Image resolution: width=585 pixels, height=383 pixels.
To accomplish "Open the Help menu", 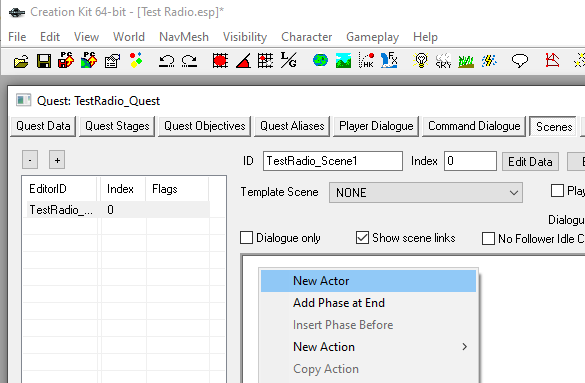I will point(425,37).
